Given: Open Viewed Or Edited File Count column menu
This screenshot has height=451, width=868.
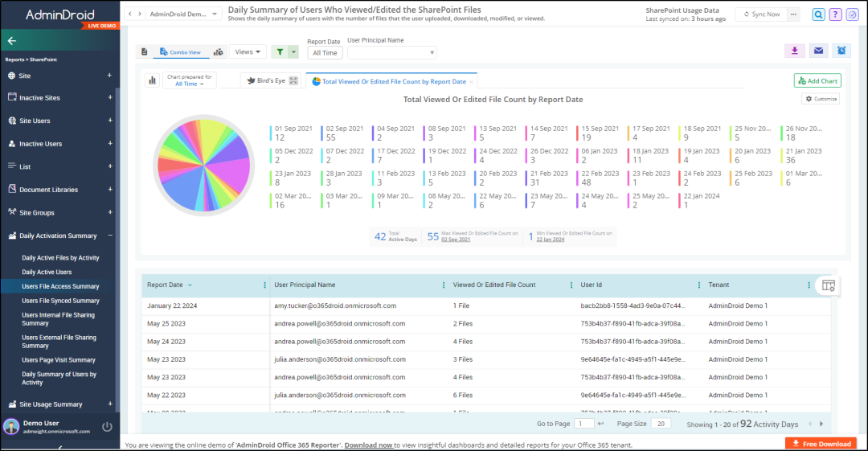Looking at the screenshot, I should coord(571,285).
